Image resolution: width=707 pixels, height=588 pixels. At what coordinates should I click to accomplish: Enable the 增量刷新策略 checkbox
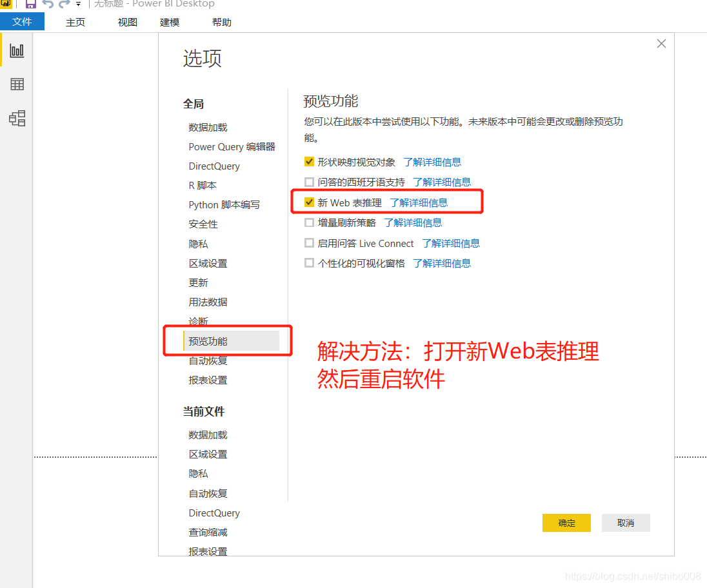tap(310, 222)
